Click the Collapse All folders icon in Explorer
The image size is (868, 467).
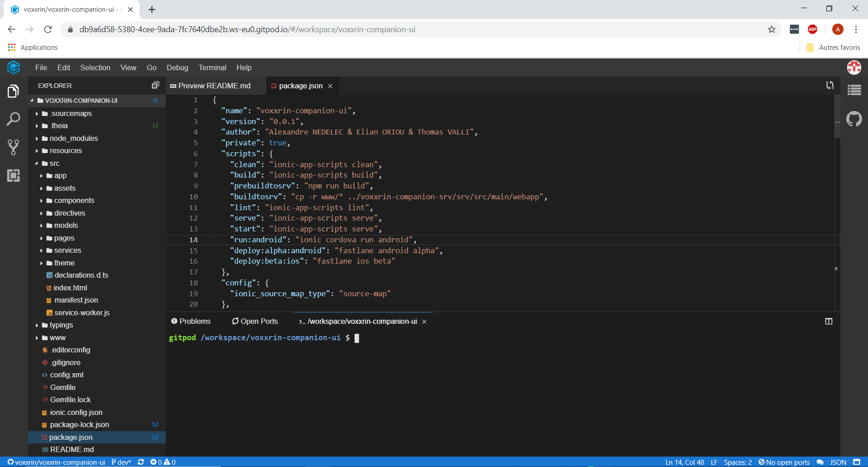[x=155, y=85]
